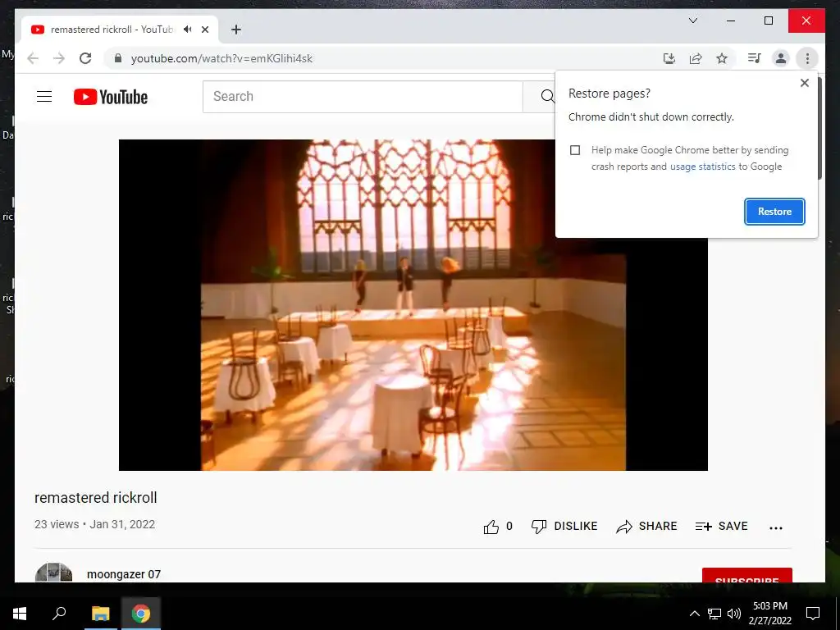Open the clock showing 5:03 PM
The height and width of the screenshot is (630, 840).
coord(769,614)
